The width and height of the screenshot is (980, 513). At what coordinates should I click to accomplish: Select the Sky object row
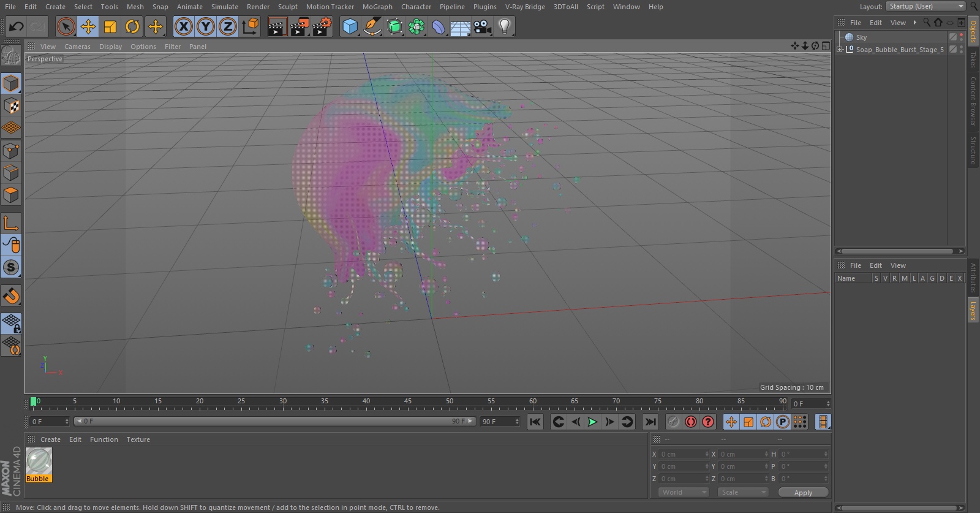(x=891, y=37)
